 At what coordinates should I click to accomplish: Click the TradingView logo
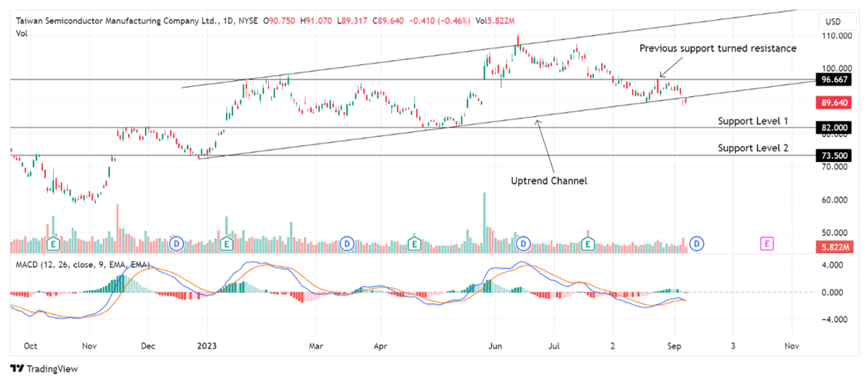click(45, 369)
